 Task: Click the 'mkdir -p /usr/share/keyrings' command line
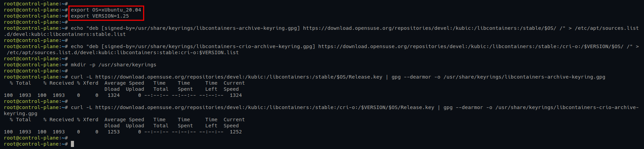(x=114, y=65)
